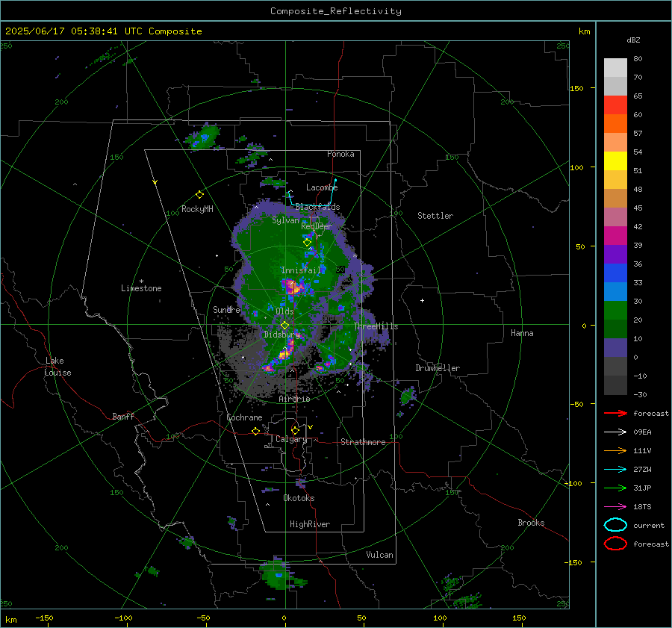Select the Brooks label
Screen dimensions: 672x628
[x=531, y=523]
